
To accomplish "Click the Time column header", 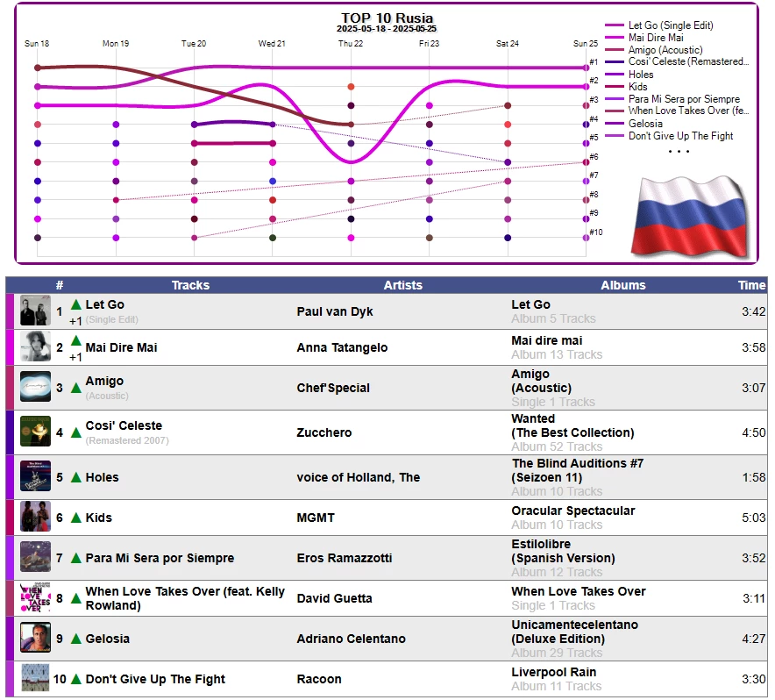I will pyautogui.click(x=751, y=285).
